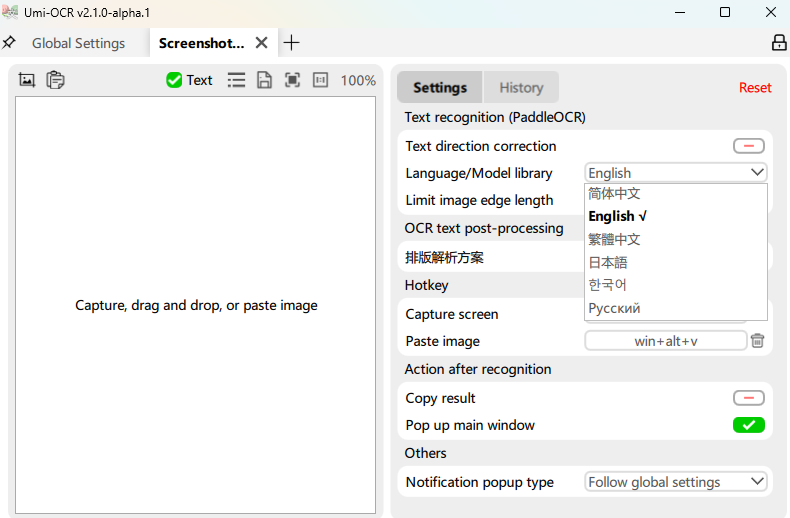Screen dimensions: 790x518
Task: Switch to the History tab
Action: point(521,87)
